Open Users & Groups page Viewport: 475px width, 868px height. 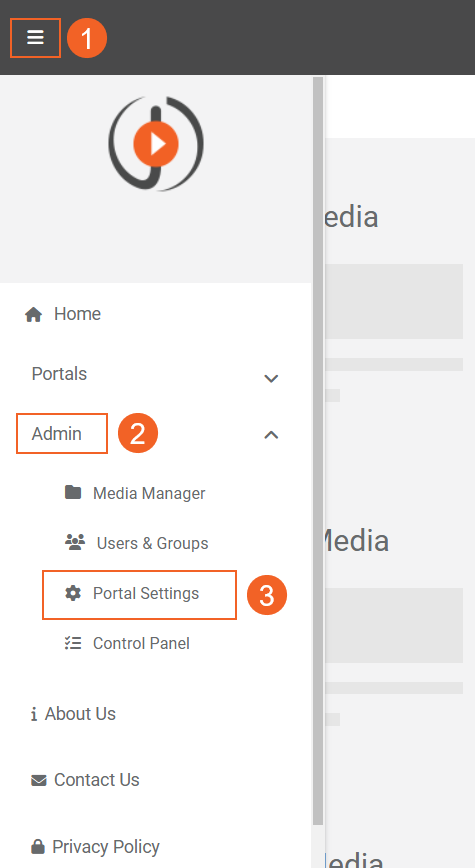[x=152, y=544]
